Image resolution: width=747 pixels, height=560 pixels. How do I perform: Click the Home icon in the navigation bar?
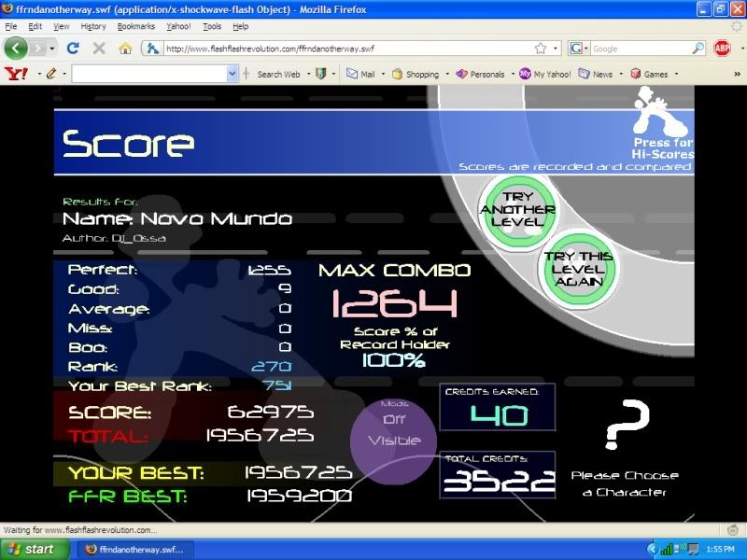click(x=125, y=48)
